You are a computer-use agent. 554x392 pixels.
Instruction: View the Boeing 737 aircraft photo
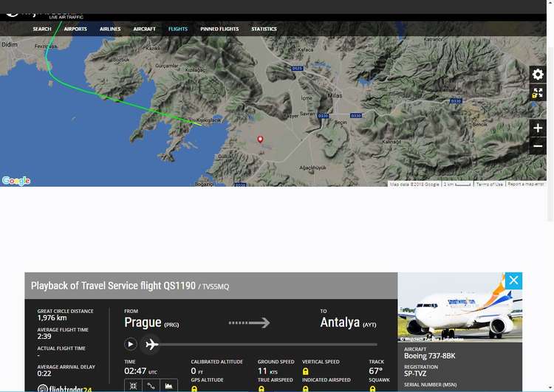click(x=460, y=307)
